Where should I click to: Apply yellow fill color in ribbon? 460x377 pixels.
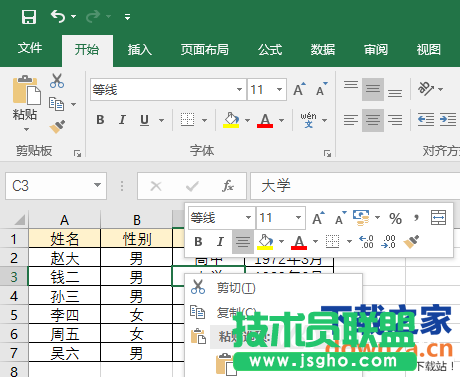pos(231,120)
